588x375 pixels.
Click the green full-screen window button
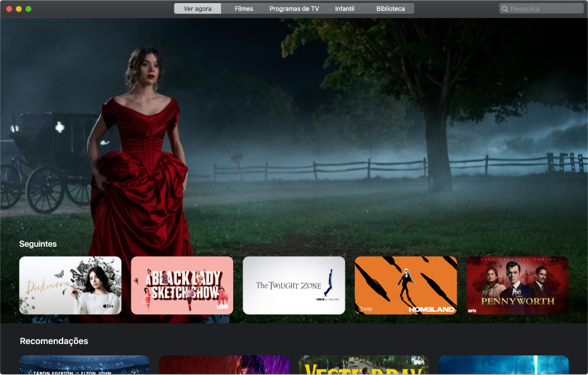(28, 9)
